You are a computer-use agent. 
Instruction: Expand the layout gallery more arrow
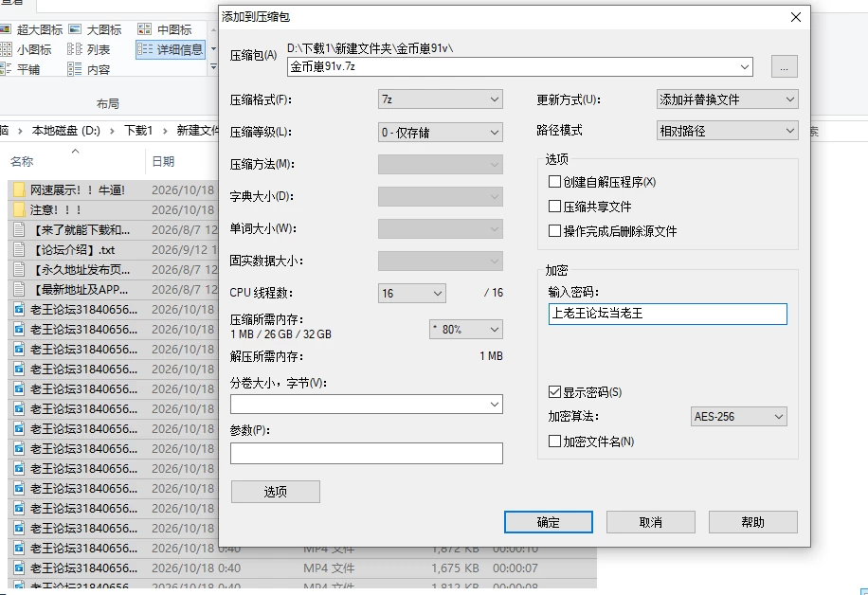tap(213, 67)
